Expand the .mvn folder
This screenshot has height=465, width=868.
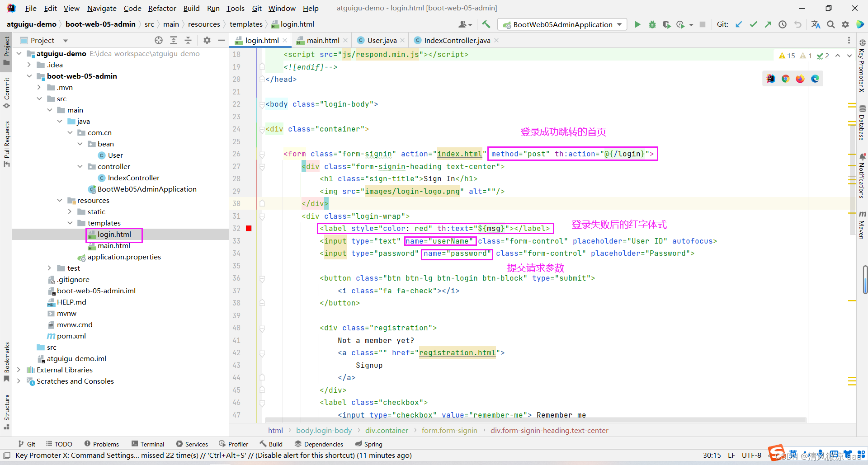pos(39,87)
